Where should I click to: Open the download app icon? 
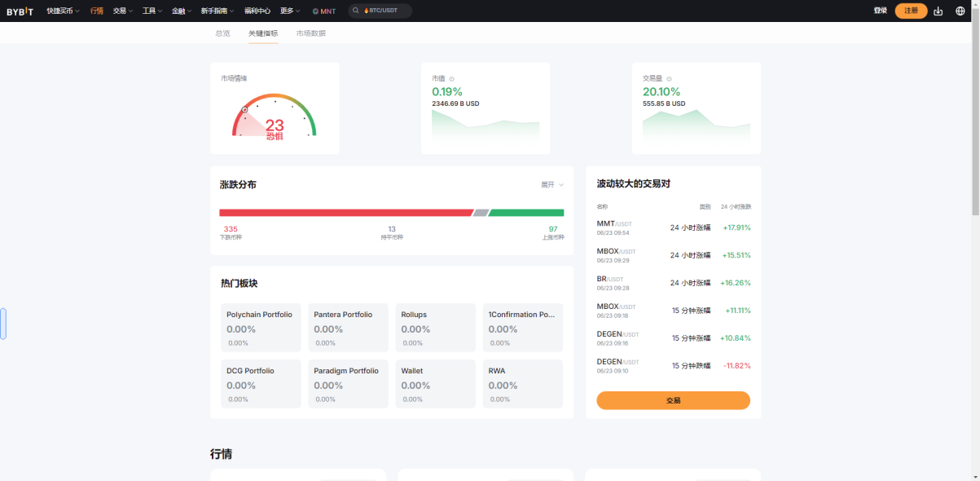938,11
